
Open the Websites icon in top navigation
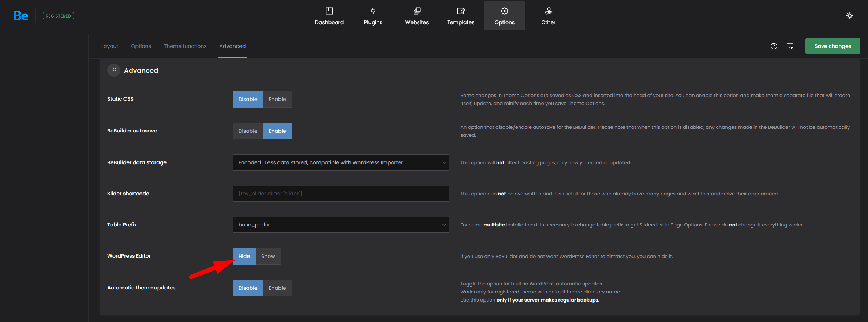[417, 11]
